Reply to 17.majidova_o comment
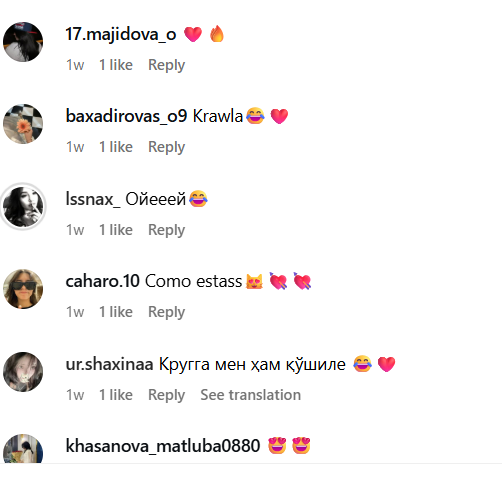The height and width of the screenshot is (477, 502). pyautogui.click(x=166, y=65)
